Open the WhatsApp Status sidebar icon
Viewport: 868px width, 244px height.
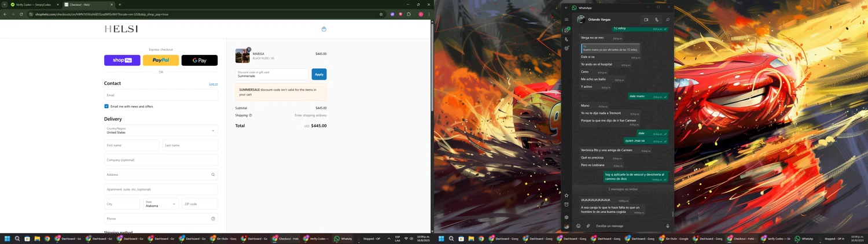[567, 49]
